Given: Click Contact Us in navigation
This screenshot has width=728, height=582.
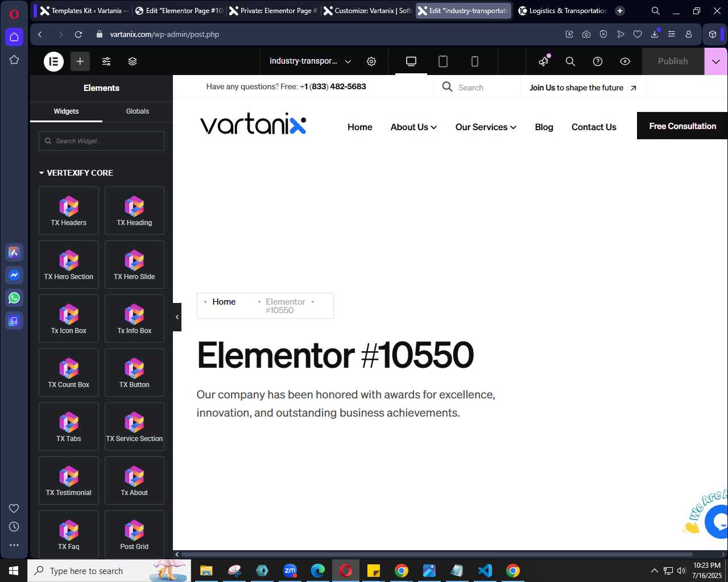Looking at the screenshot, I should pos(594,127).
